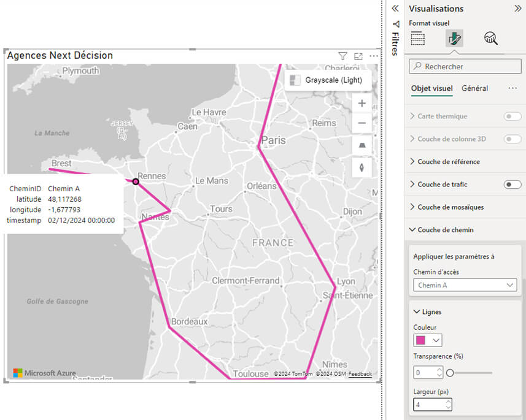This screenshot has width=526, height=420.
Task: Open the Couleur swatch for Lignes
Action: pyautogui.click(x=427, y=340)
